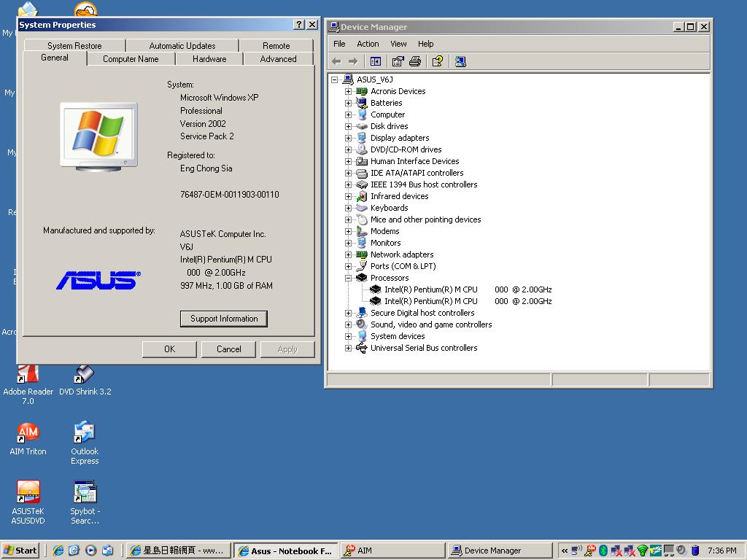This screenshot has width=747, height=560.
Task: Expand the IDE ATA/ATAPI controllers node
Action: pyautogui.click(x=348, y=173)
